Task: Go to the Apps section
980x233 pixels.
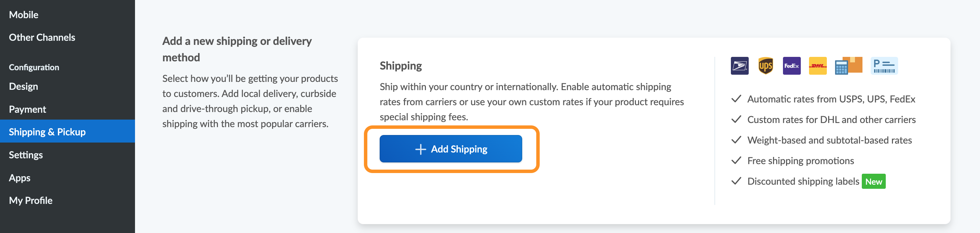Action: coord(20,178)
